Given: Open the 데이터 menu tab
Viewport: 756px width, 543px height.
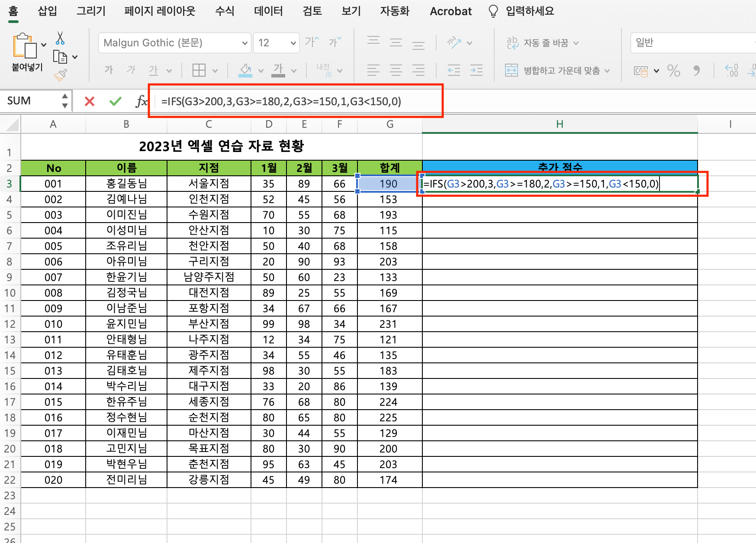Looking at the screenshot, I should coord(268,11).
